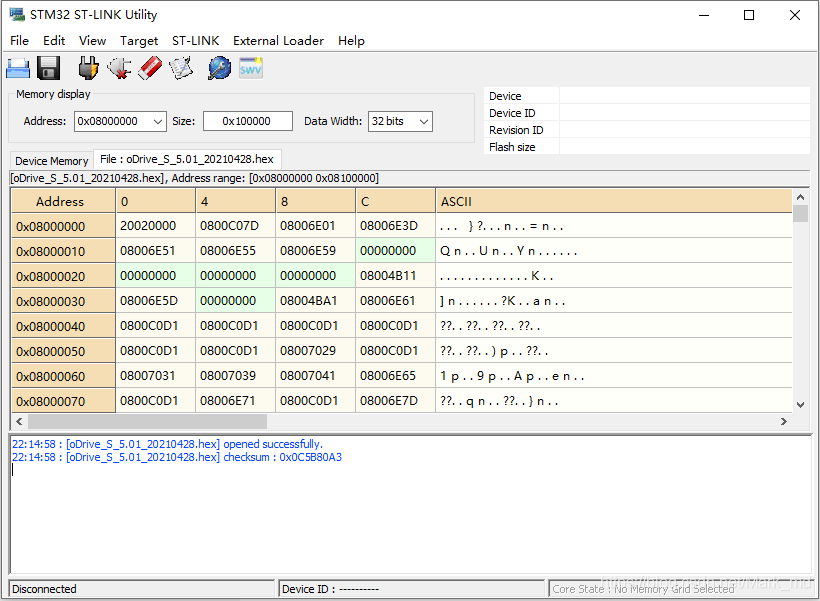Screen dimensions: 820x601
Task: Click the Address column header
Action: pos(63,201)
